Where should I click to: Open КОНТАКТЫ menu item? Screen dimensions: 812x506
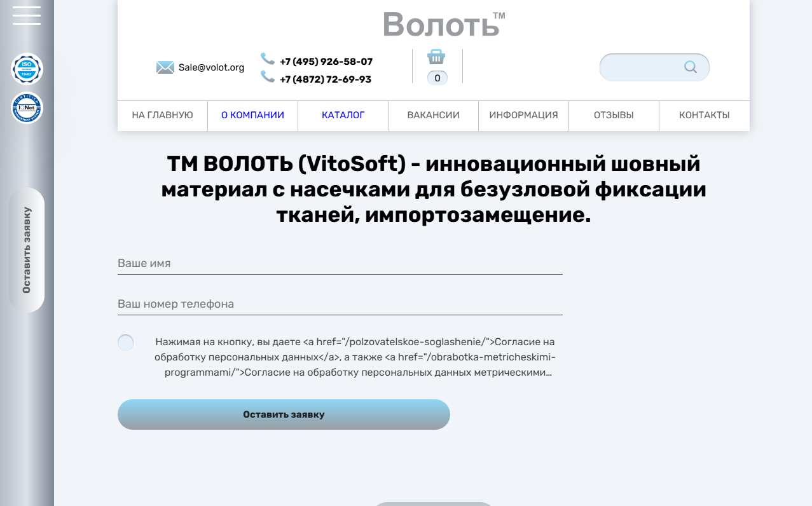click(705, 115)
